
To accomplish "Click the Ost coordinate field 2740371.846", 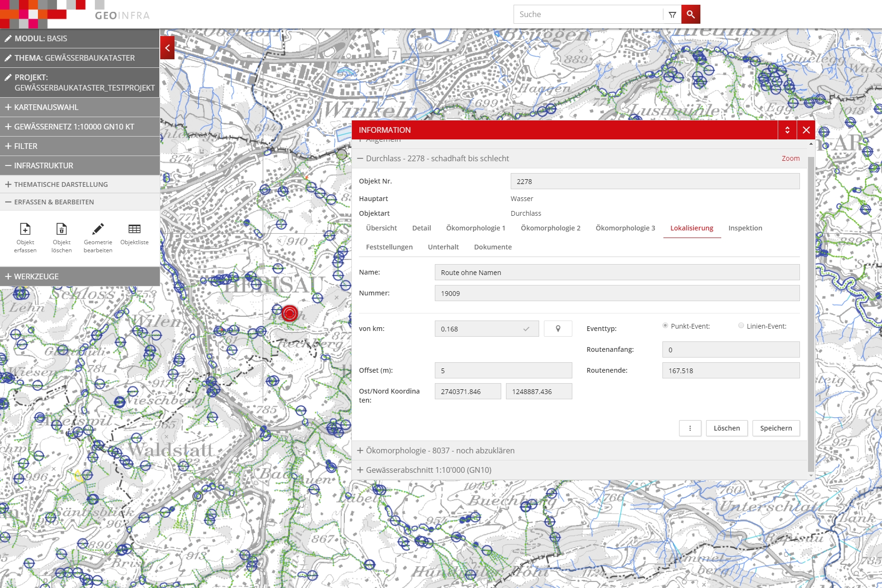I will tap(468, 391).
